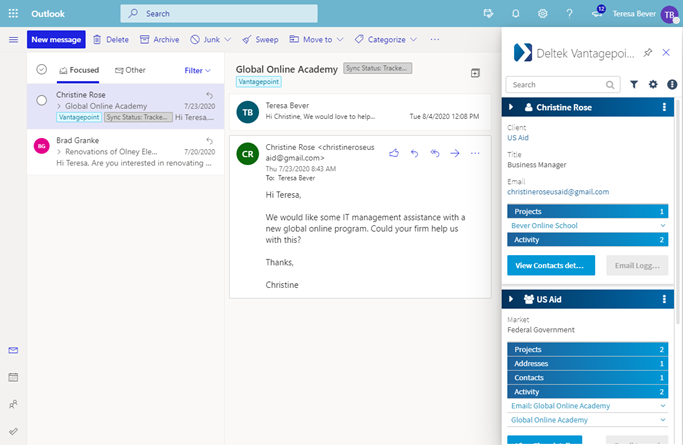Toggle the hamburger navigation menu
Viewport: 683px width, 445px height.
(13, 39)
